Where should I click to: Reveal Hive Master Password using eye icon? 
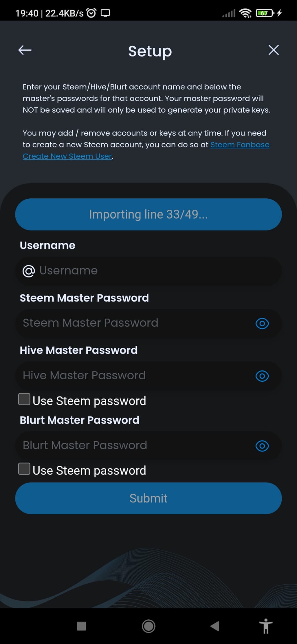coord(262,376)
